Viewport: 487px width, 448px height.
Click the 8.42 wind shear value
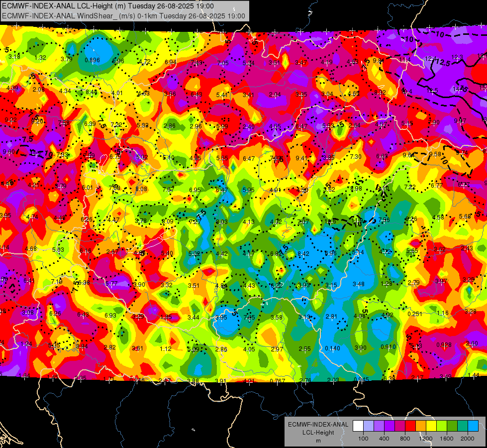303,254
